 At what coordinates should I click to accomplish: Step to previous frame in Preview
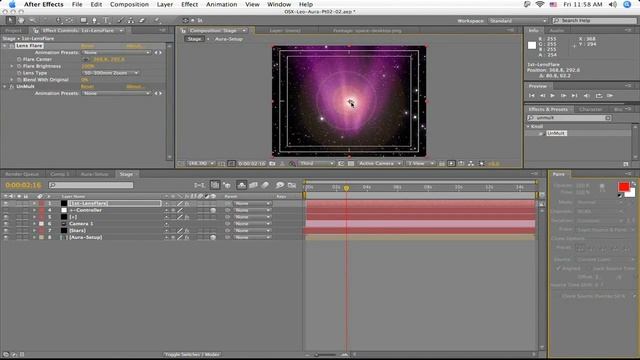tap(542, 96)
